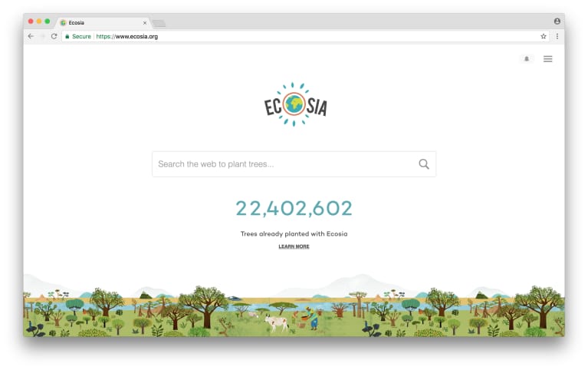
Task: Open Chrome's three-dot menu
Action: 557,36
